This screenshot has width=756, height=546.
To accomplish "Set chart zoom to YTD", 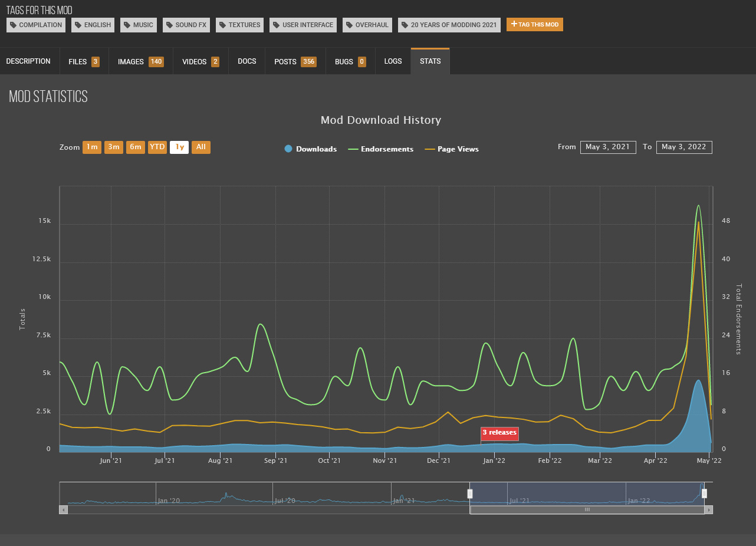I will click(x=157, y=147).
